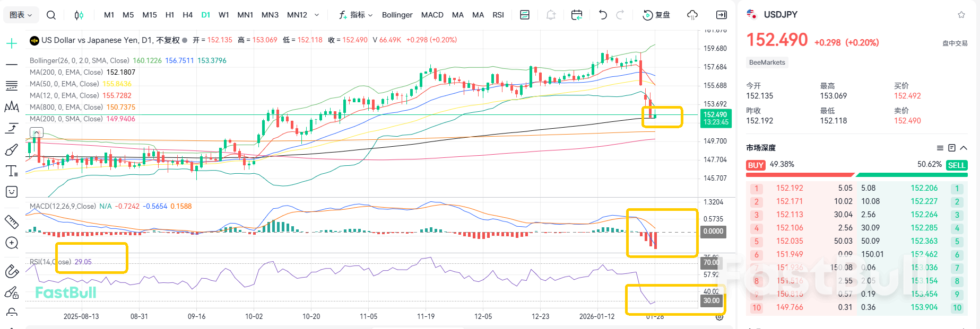Collapse the indicator legend chevron
Viewport: 980px width, 329px height.
pos(36,132)
